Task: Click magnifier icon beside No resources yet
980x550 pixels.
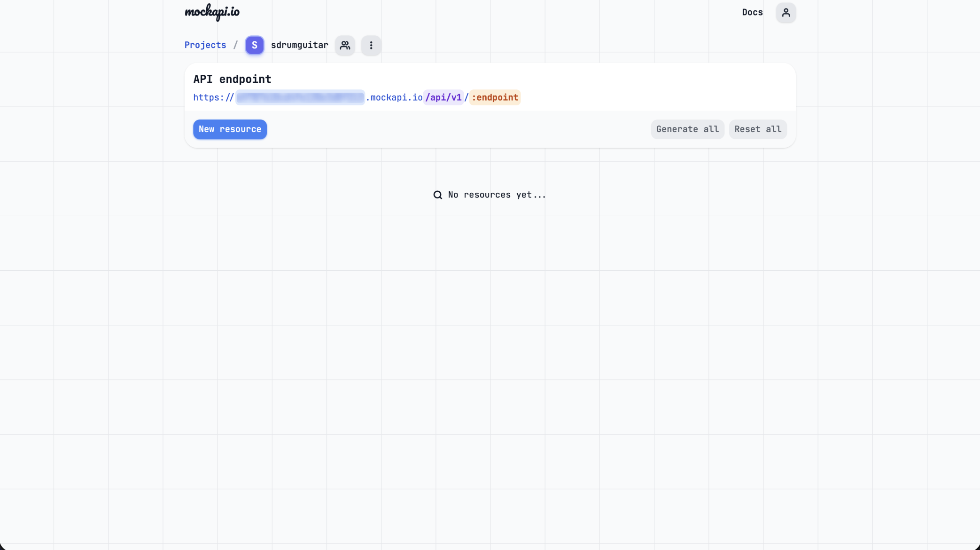Action: 437,195
